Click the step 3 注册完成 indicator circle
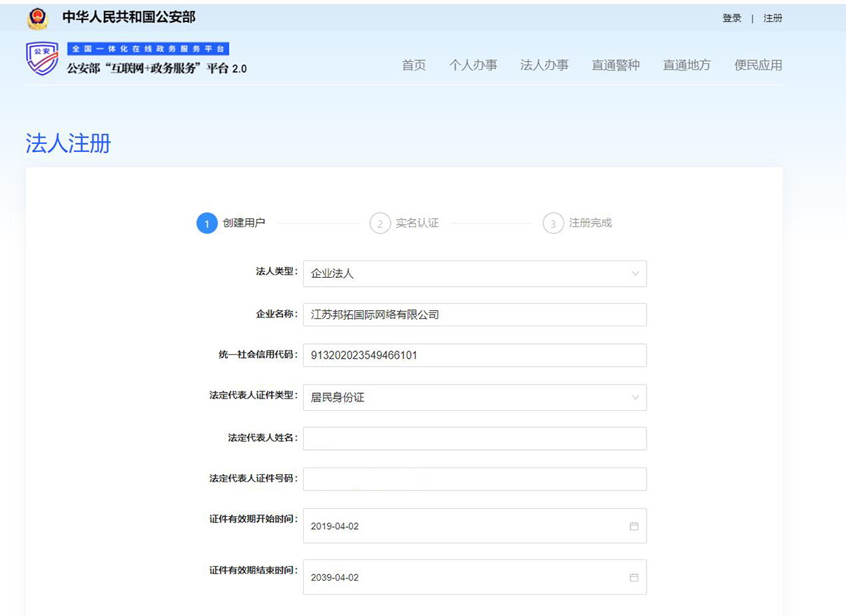The width and height of the screenshot is (846, 616). (x=552, y=223)
